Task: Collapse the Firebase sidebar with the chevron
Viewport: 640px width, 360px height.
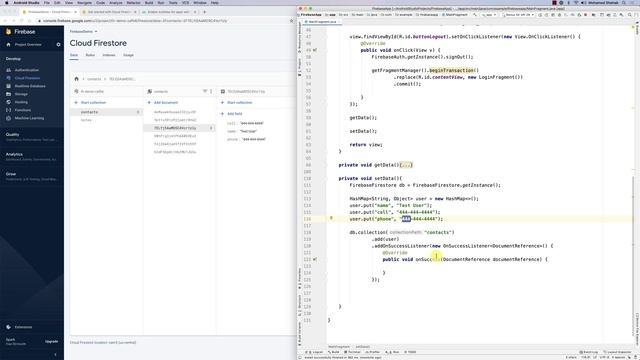Action: click(x=56, y=355)
